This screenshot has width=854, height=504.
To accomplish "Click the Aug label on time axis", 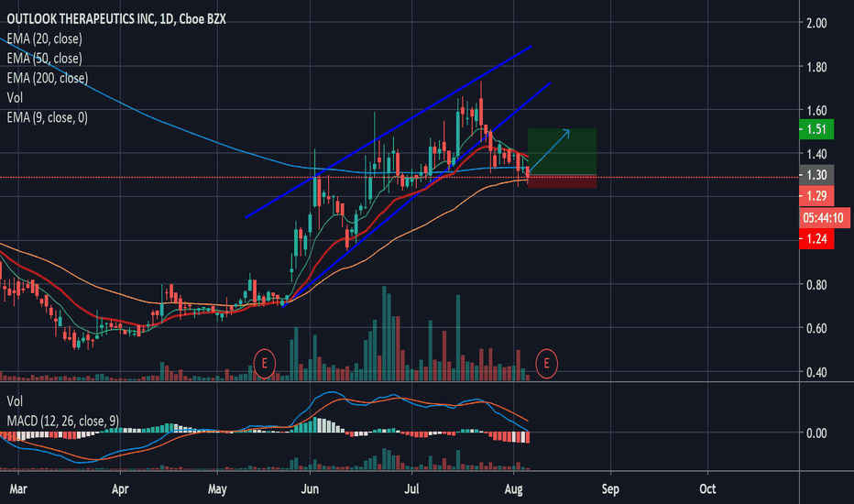I will [x=514, y=488].
